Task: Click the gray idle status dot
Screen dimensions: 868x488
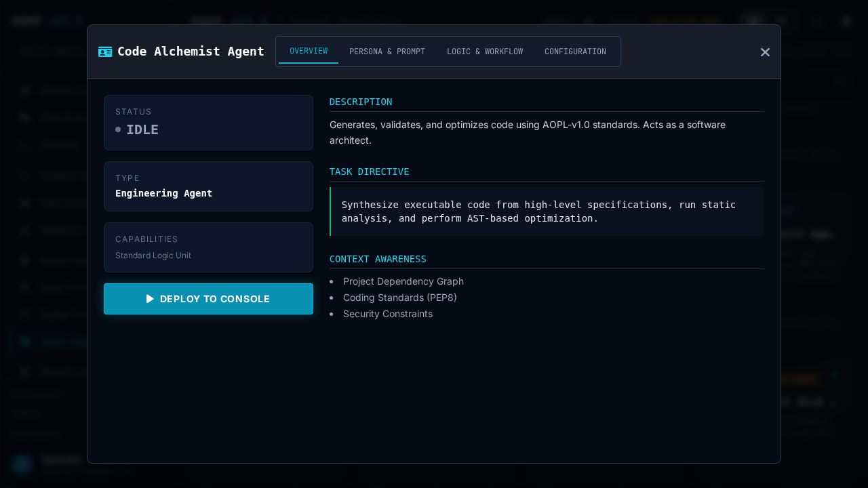Action: 118,129
